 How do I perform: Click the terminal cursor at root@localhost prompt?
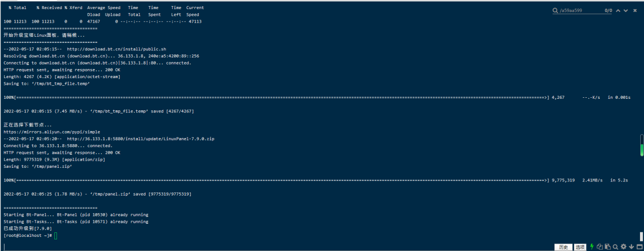point(56,235)
